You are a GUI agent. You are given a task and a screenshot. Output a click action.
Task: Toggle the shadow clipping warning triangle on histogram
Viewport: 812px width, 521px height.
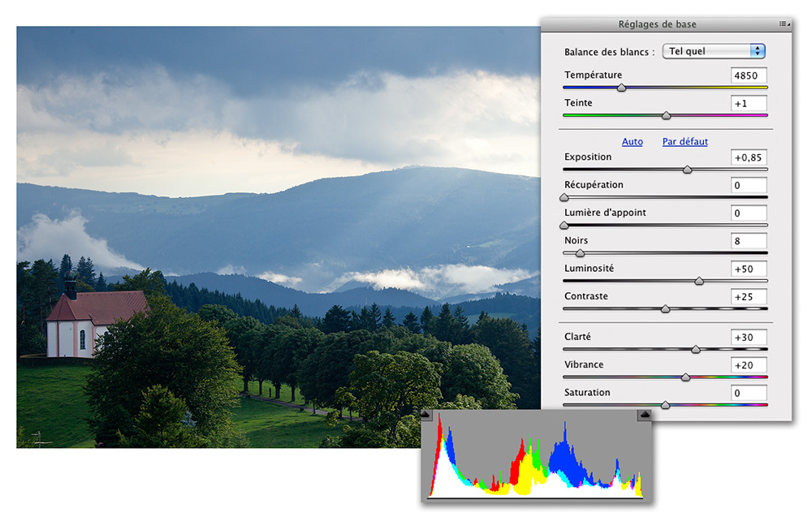pyautogui.click(x=425, y=415)
